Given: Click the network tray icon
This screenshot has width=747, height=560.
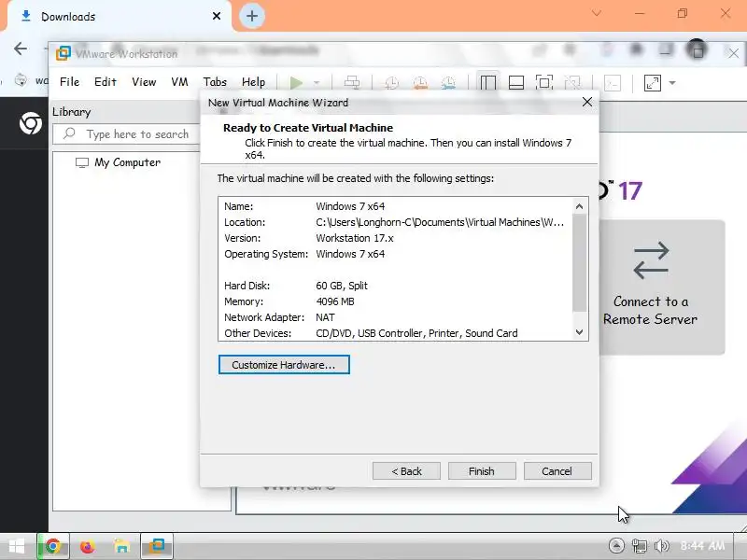Looking at the screenshot, I should (640, 546).
